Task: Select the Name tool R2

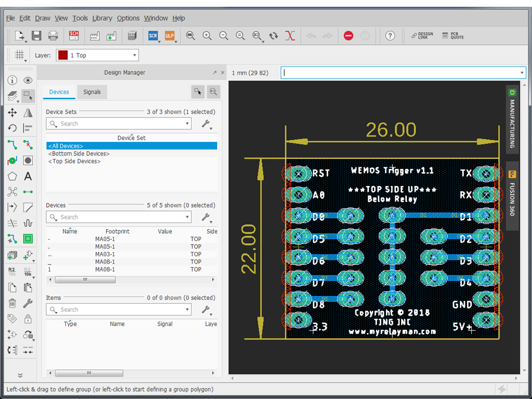Action: tap(12, 271)
